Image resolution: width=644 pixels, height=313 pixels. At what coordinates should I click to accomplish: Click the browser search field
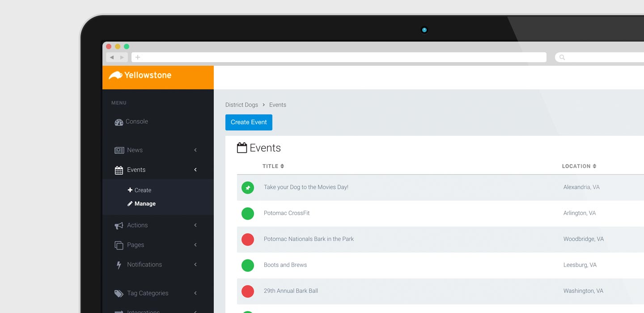(599, 57)
